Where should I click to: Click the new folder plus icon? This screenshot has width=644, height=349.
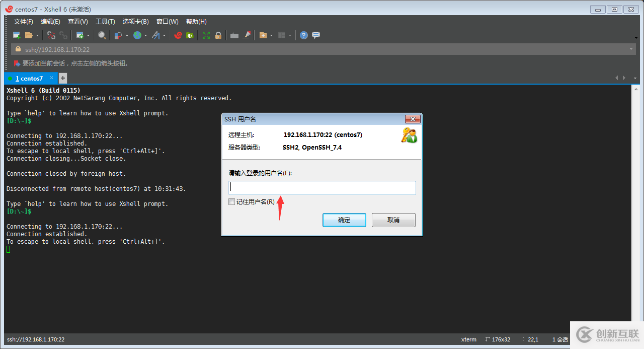pos(263,35)
